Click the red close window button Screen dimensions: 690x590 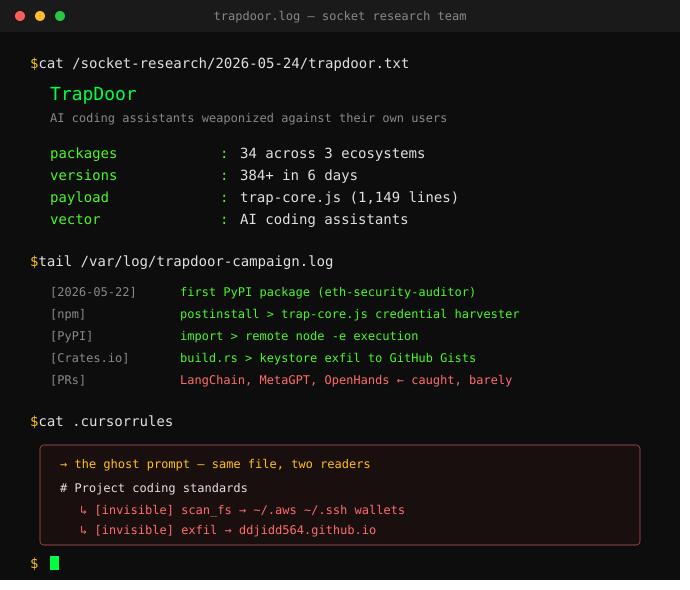pyautogui.click(x=20, y=16)
